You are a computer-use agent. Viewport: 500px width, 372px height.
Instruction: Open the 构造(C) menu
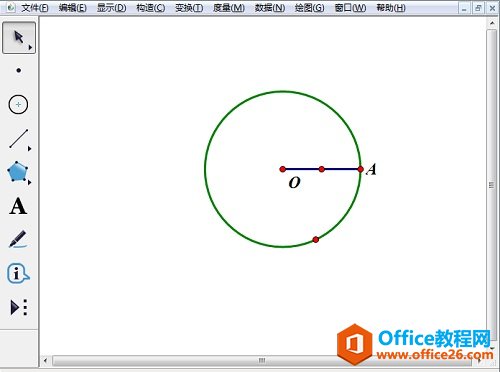tap(151, 8)
